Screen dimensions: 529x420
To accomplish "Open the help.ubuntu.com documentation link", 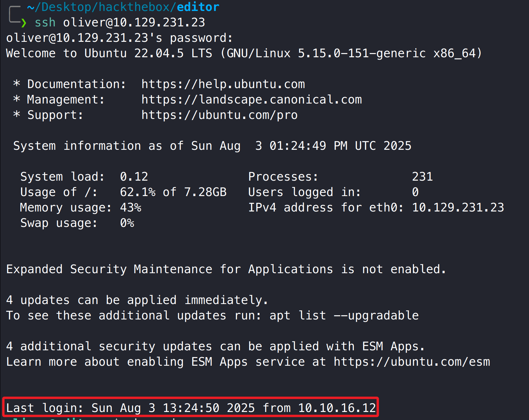I will click(223, 84).
